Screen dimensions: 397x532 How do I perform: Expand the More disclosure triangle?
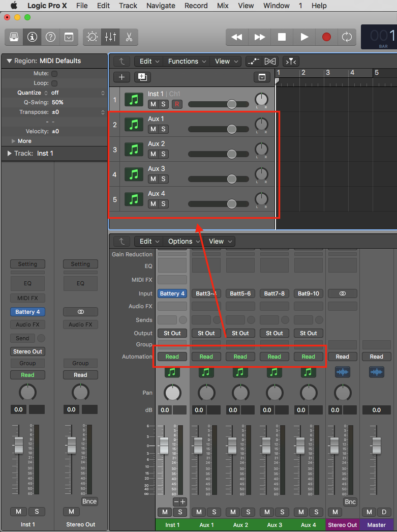(x=14, y=141)
